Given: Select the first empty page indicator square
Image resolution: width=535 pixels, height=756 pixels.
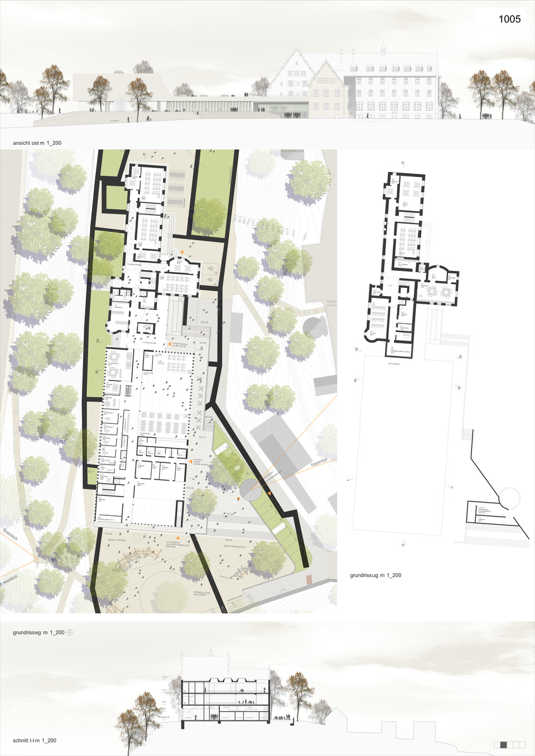Looking at the screenshot, I should coord(497,744).
